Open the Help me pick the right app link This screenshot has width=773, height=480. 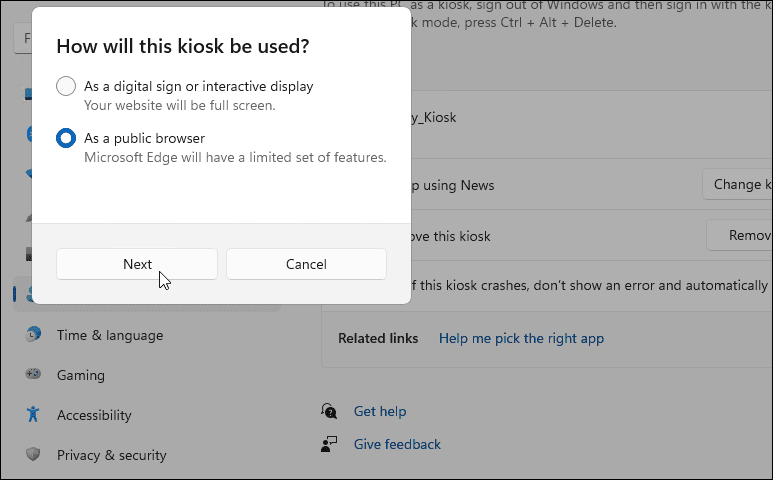coord(521,338)
